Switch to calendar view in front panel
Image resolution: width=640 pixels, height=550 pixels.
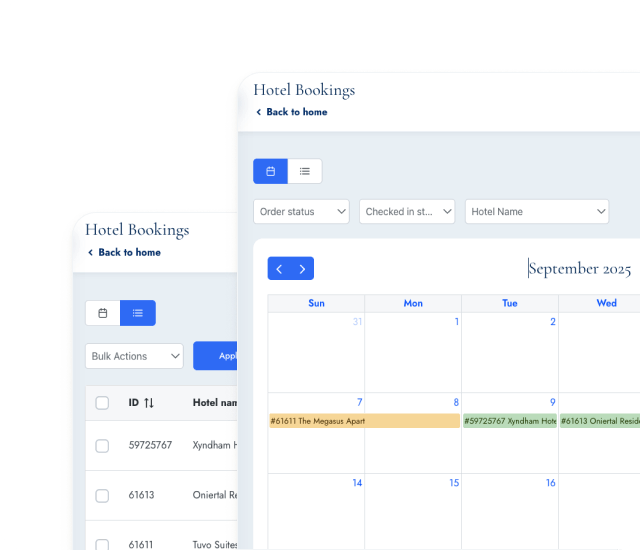(x=270, y=171)
